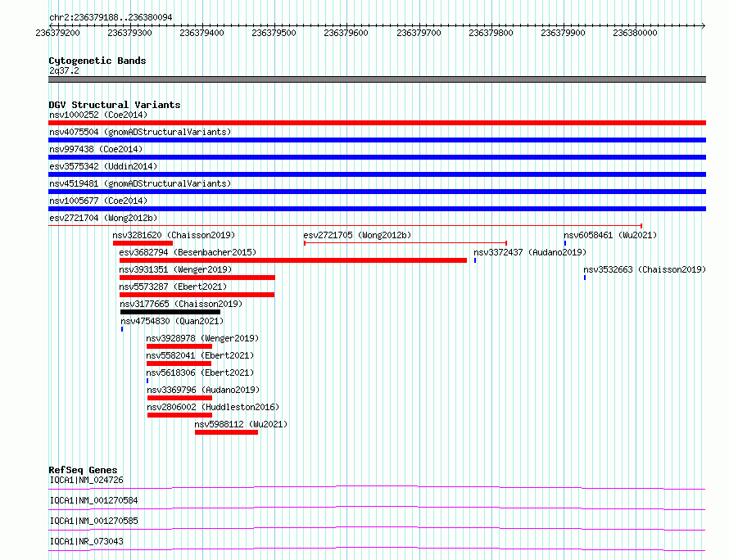Click the esv2721705 (Wong2012b) label
Image resolution: width=729 pixels, height=560 pixels.
coord(357,235)
